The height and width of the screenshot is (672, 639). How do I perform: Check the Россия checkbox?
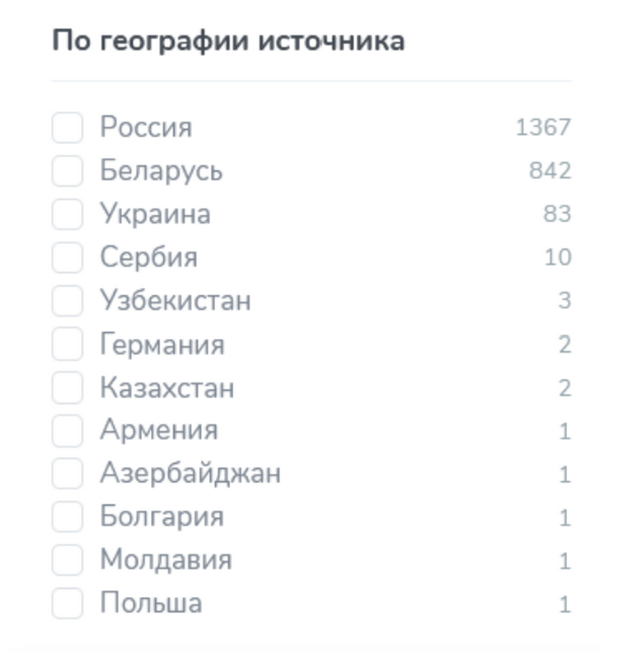point(67,128)
